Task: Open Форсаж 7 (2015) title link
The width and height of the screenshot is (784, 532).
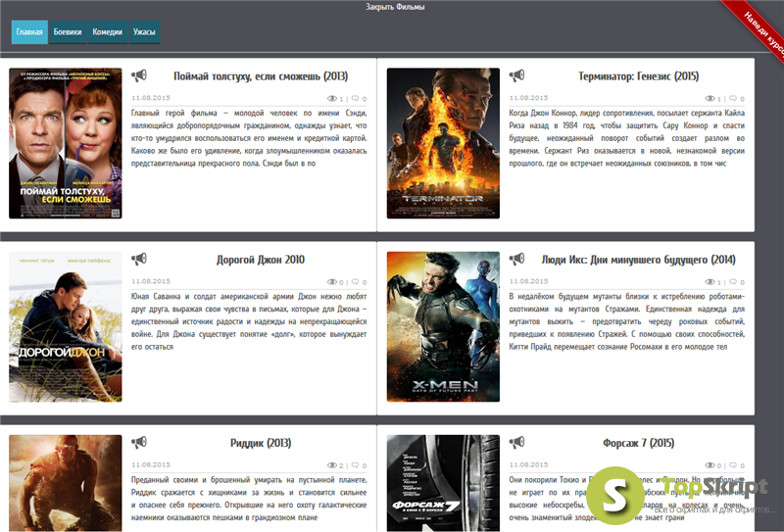Action: click(639, 443)
